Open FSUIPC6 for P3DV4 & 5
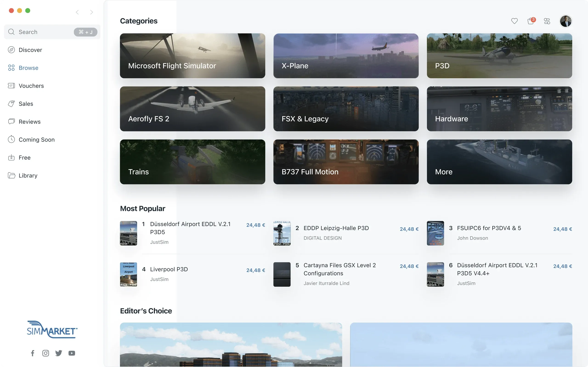 pos(489,228)
